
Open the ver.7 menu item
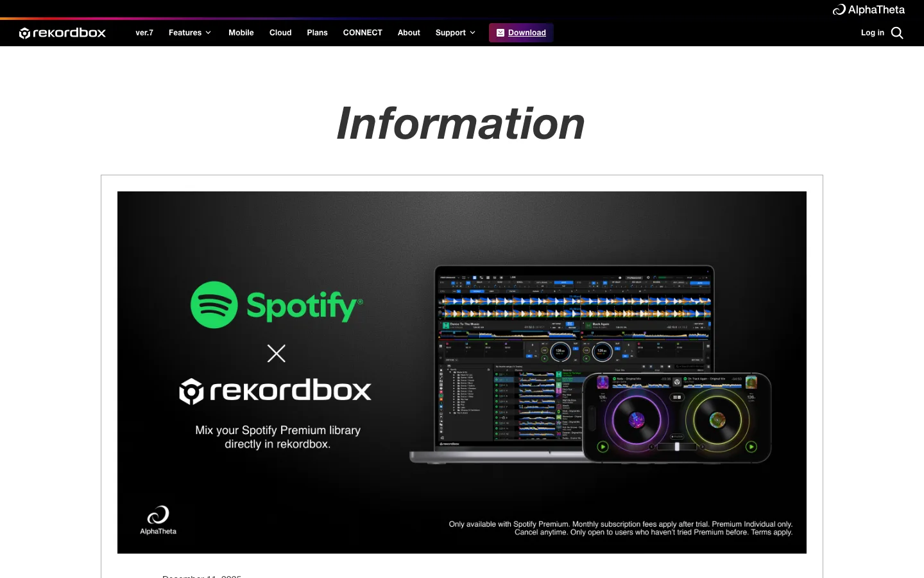click(144, 33)
